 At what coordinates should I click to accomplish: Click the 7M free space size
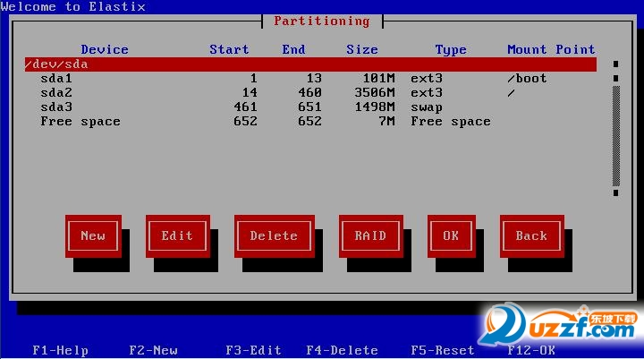pyautogui.click(x=386, y=122)
